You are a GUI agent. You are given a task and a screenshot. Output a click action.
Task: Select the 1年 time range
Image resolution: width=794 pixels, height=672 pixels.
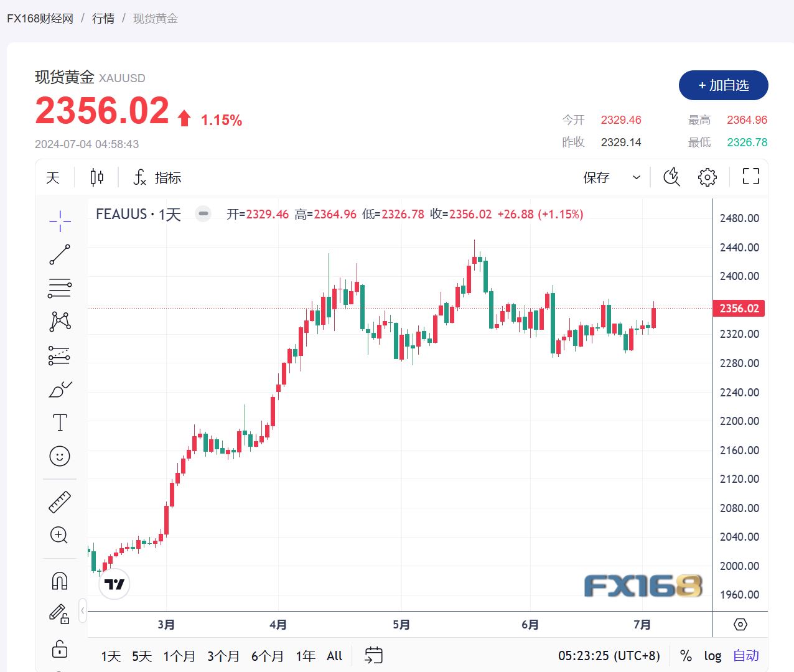(305, 656)
